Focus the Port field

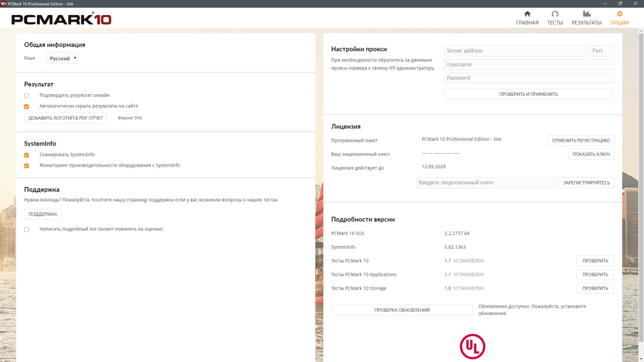[602, 51]
